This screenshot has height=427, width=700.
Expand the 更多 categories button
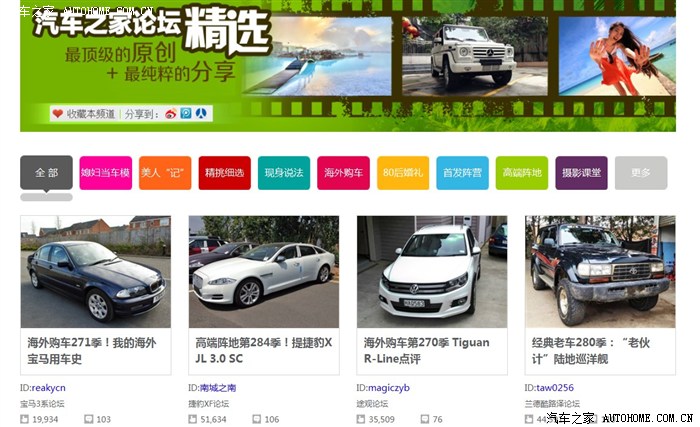click(640, 173)
